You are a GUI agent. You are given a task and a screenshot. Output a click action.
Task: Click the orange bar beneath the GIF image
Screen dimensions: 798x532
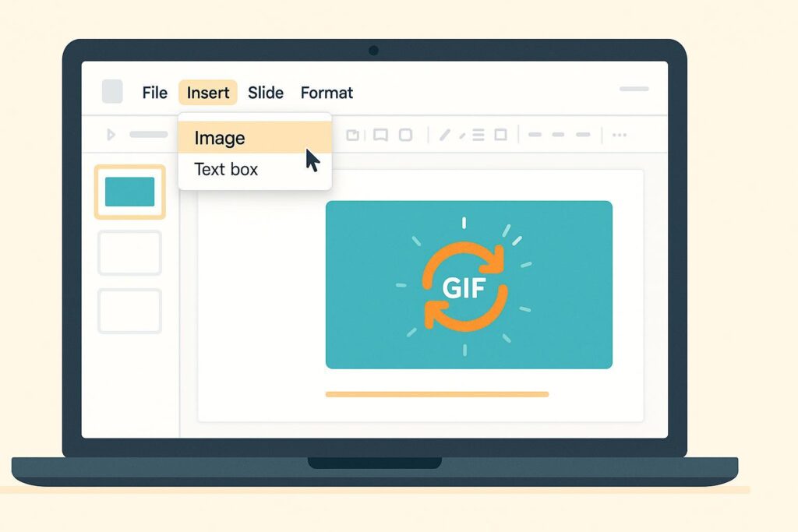(x=436, y=394)
